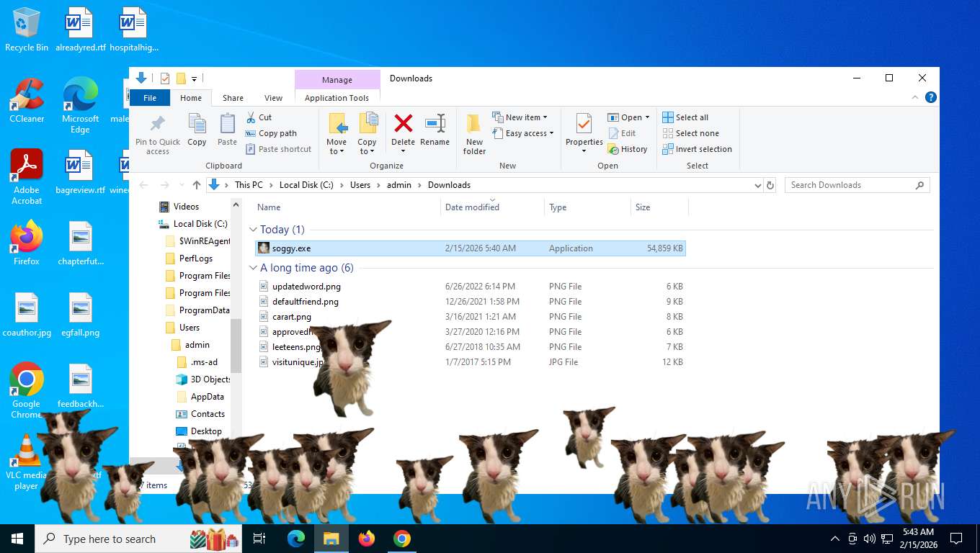Go up one folder level
The image size is (980, 553).
point(197,185)
